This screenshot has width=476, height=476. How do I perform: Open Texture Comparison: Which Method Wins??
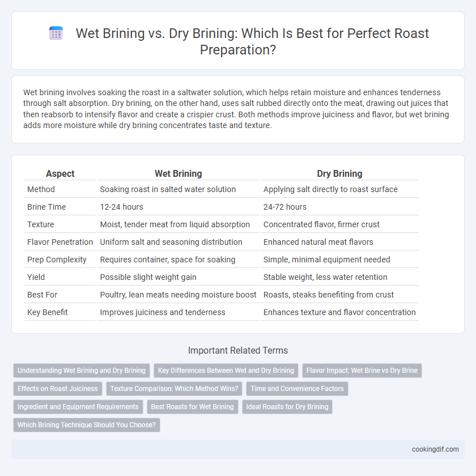point(175,389)
